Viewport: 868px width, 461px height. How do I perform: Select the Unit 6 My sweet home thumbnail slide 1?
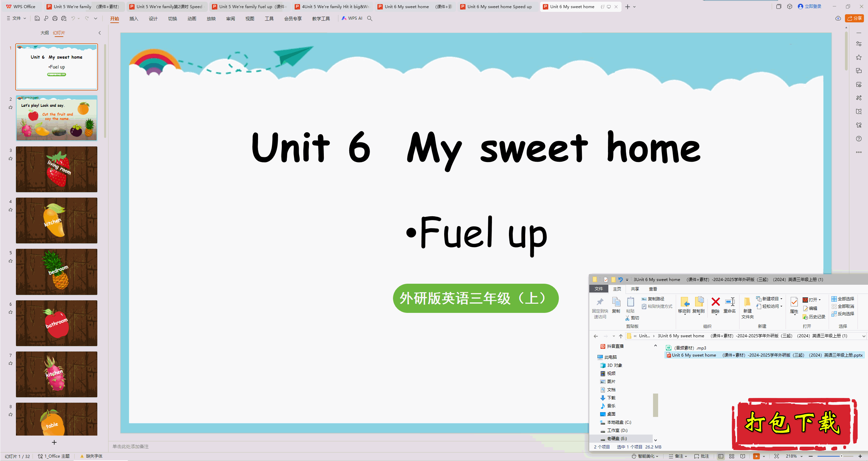[56, 65]
